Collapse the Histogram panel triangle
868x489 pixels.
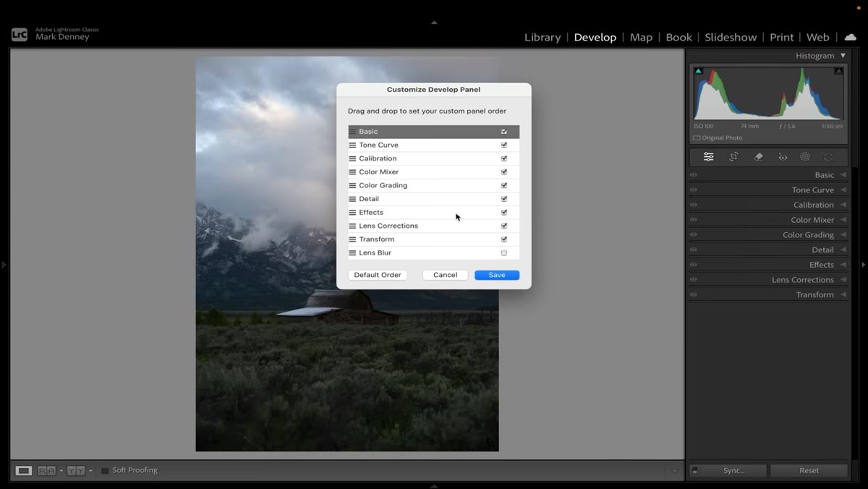pyautogui.click(x=843, y=56)
